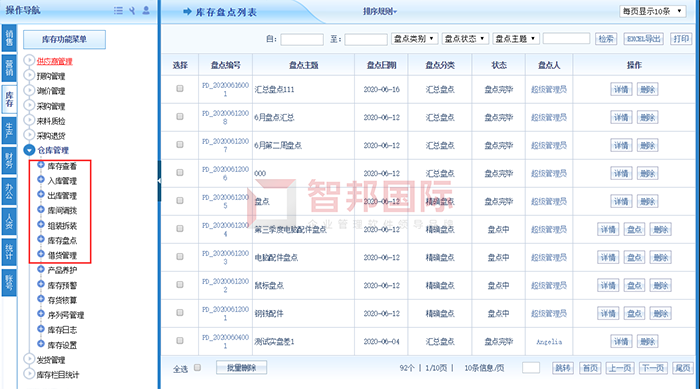Tick the checkbox for 6月盘点汇总 row

coord(180,117)
